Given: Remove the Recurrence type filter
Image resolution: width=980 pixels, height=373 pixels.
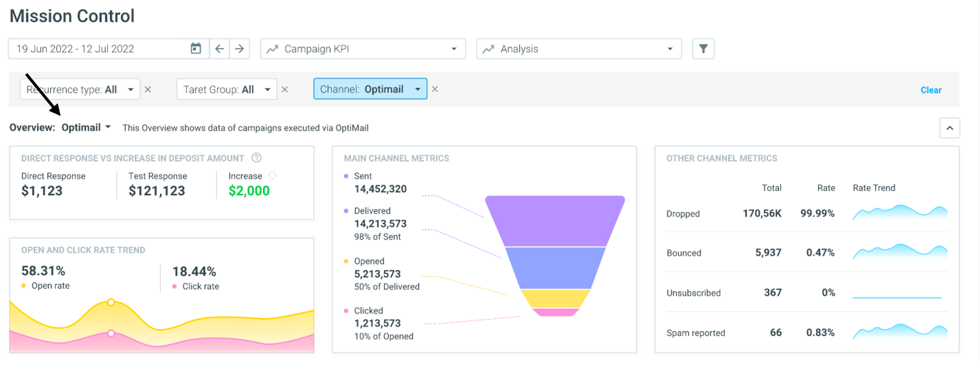Looking at the screenshot, I should pos(148,89).
